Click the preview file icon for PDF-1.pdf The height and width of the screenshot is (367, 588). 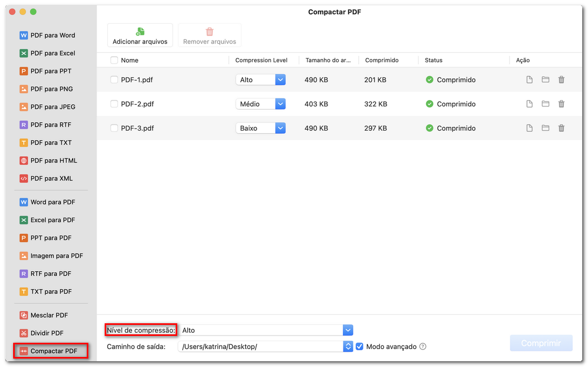pos(529,80)
